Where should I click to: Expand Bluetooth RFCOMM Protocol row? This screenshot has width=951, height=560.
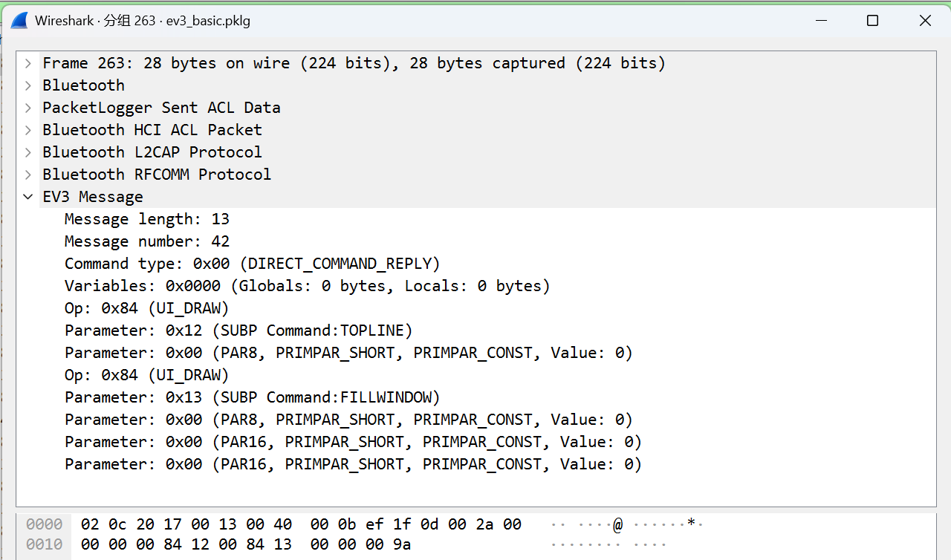pos(28,175)
